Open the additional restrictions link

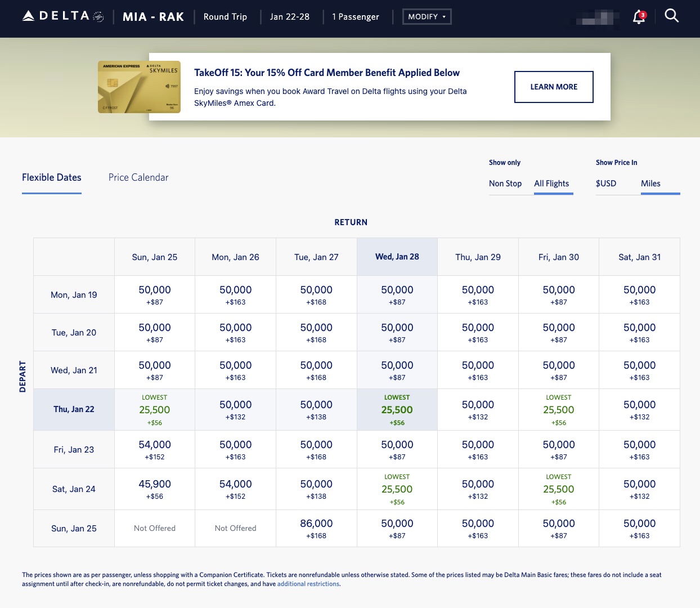(x=308, y=584)
